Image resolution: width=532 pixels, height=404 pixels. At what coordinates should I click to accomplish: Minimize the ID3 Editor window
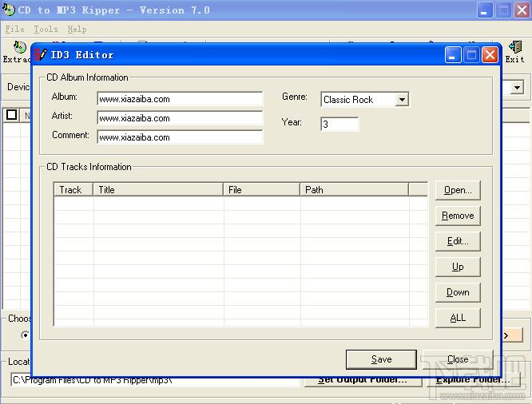453,54
